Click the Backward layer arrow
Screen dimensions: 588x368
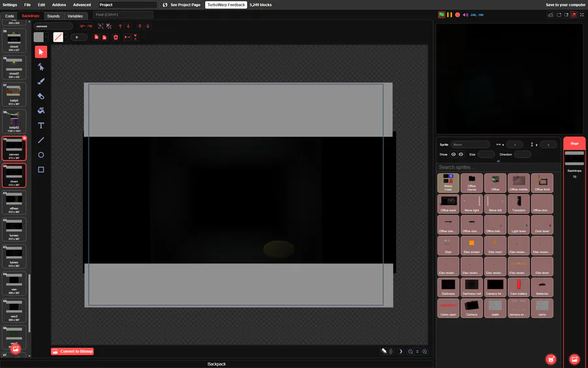pyautogui.click(x=128, y=26)
